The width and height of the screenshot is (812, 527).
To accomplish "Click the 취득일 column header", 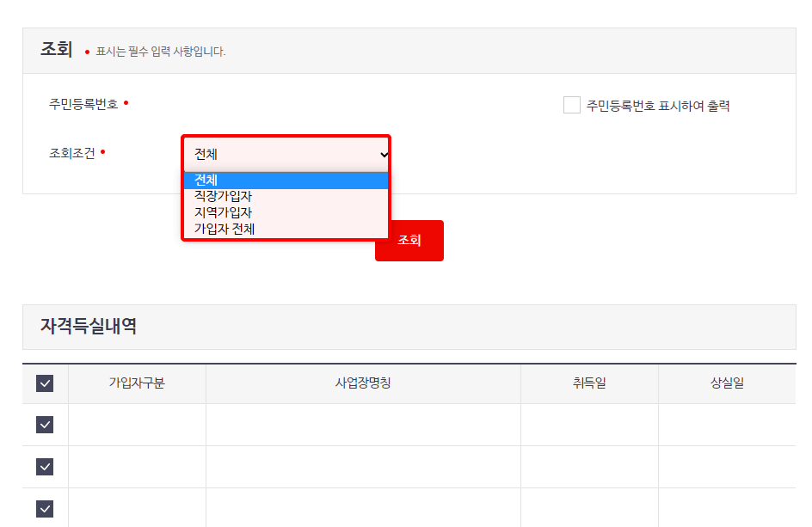I will (589, 383).
